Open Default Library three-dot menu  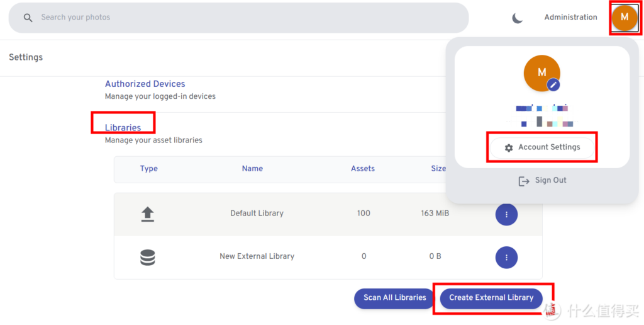pyautogui.click(x=506, y=214)
